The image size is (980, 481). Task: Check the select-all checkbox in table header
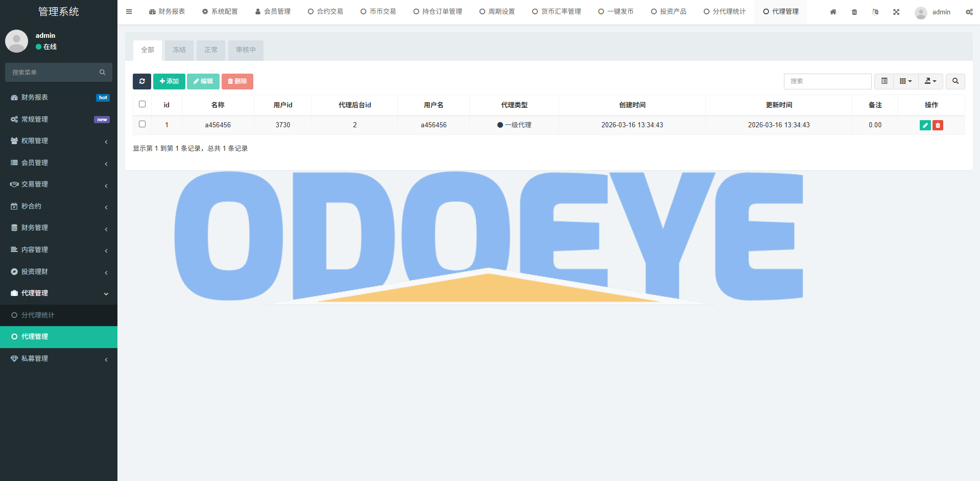click(142, 104)
